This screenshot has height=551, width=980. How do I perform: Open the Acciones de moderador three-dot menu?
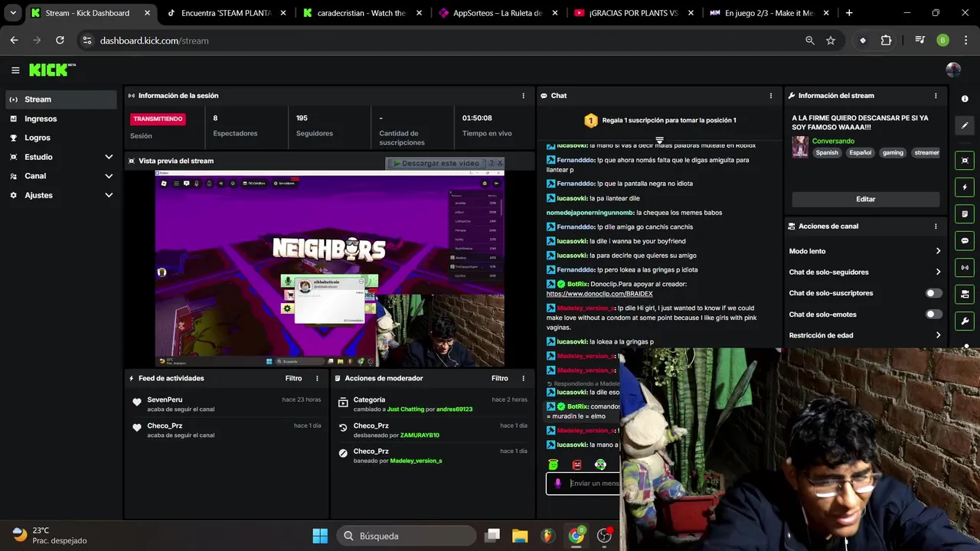pyautogui.click(x=524, y=378)
